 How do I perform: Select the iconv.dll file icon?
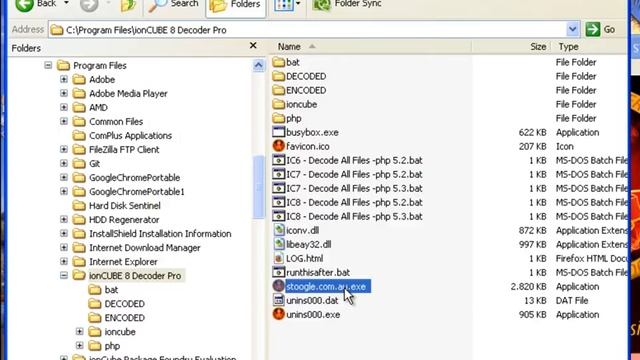pos(278,230)
